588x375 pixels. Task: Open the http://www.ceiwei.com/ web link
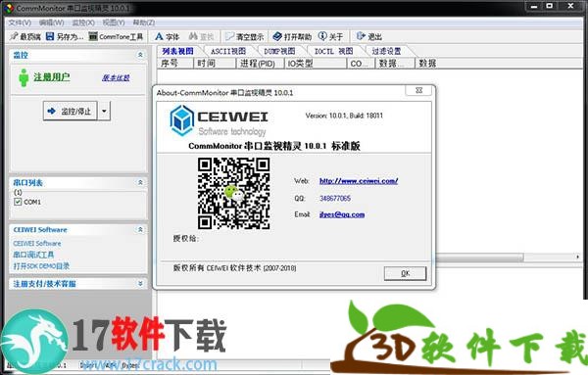[x=359, y=181]
